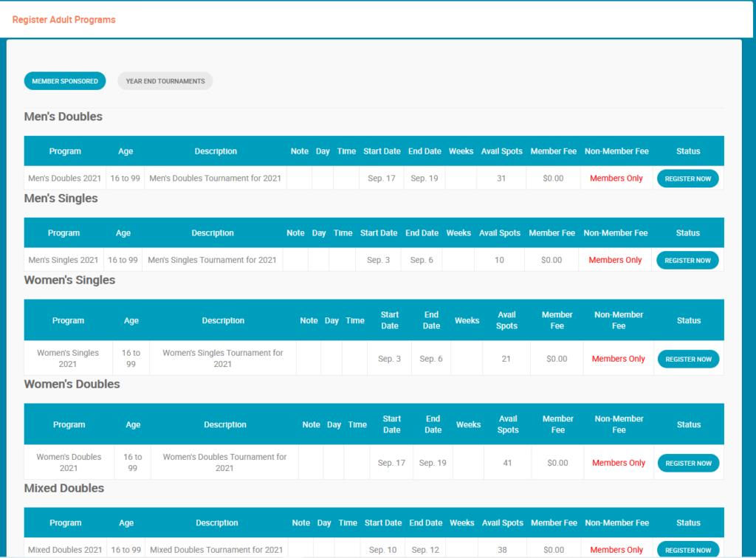Viewport: 756px width, 558px height.
Task: Click Members Only in Women's Singles row
Action: pos(619,359)
